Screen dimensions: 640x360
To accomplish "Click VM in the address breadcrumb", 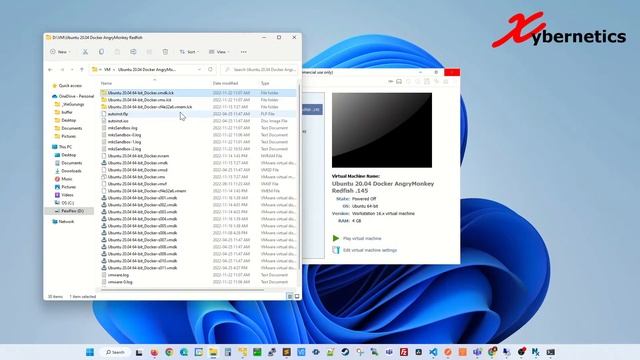I will point(107,70).
